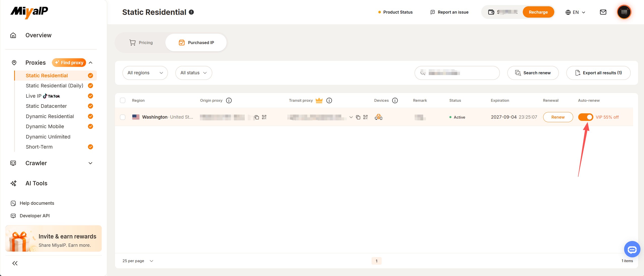This screenshot has width=644, height=276.
Task: Click the Renew button
Action: tap(558, 117)
